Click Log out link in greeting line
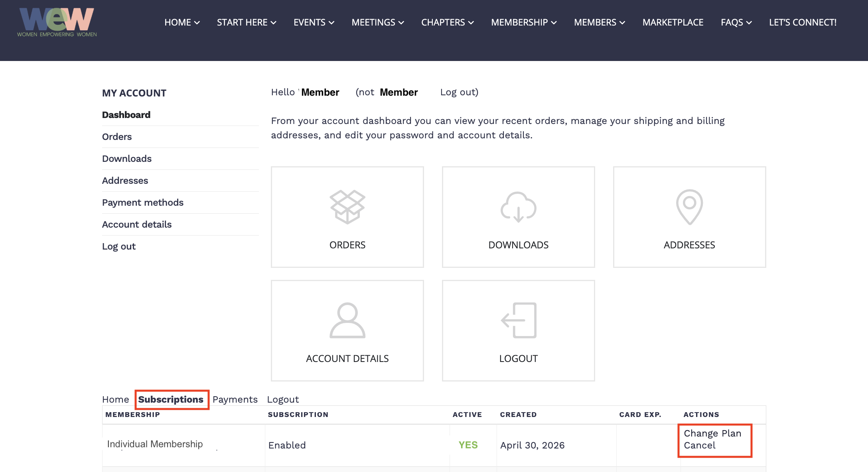Image resolution: width=868 pixels, height=472 pixels. point(458,92)
